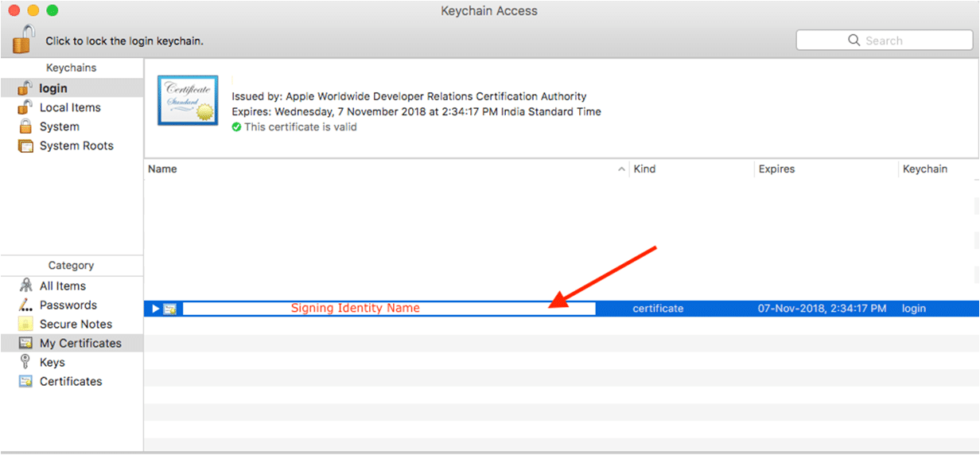Click the 'certificate' kind cell
The width and height of the screenshot is (980, 455).
click(x=658, y=309)
